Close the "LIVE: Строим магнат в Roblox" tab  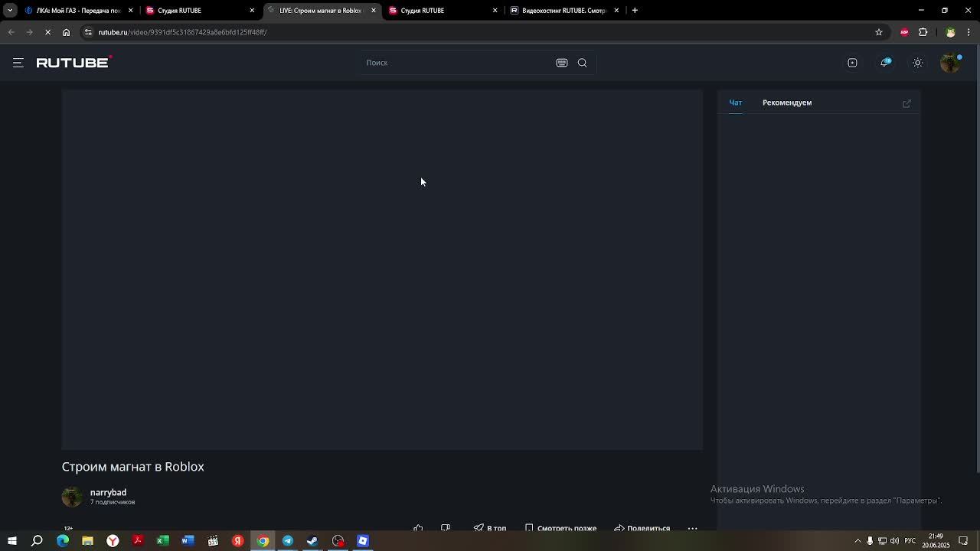coord(374,11)
